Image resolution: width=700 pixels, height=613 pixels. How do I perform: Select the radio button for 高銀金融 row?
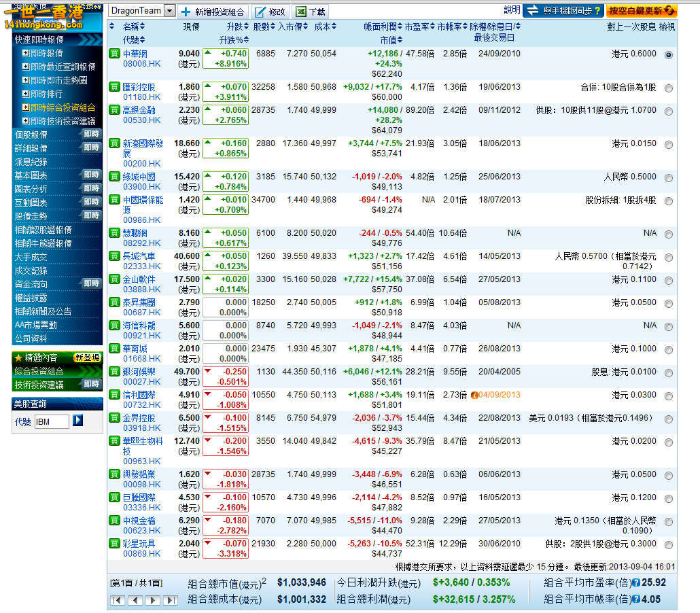[x=668, y=111]
